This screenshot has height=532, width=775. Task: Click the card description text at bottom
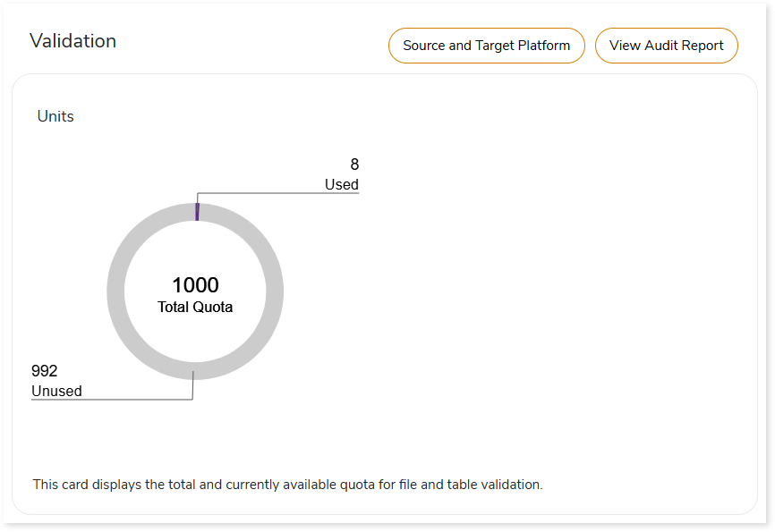coord(287,485)
